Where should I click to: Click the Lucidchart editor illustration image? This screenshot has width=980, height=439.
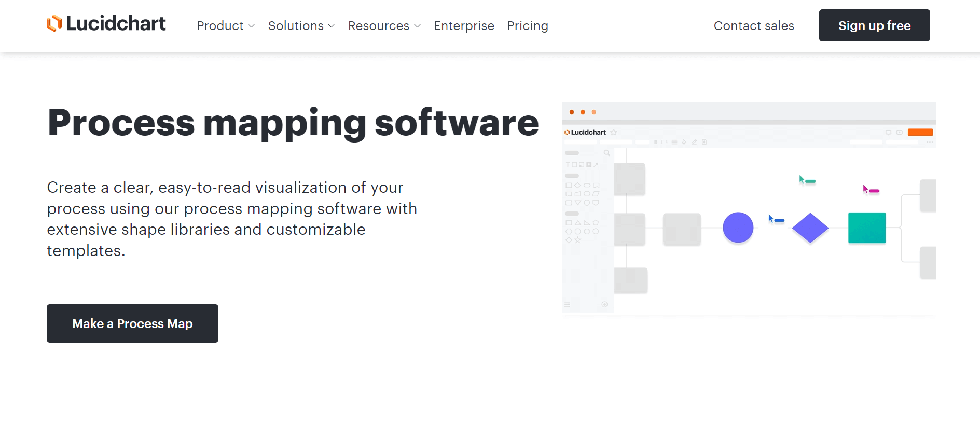pos(749,208)
